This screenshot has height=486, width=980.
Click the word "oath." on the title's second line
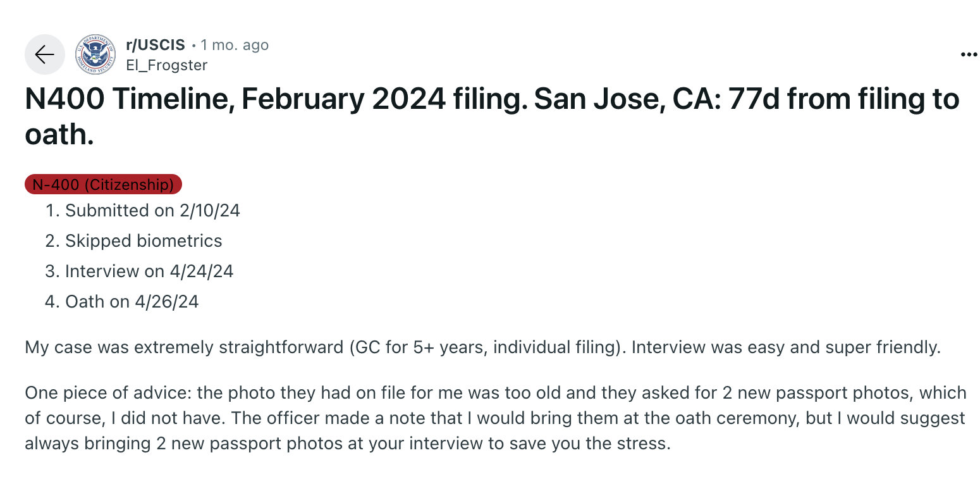coord(59,135)
